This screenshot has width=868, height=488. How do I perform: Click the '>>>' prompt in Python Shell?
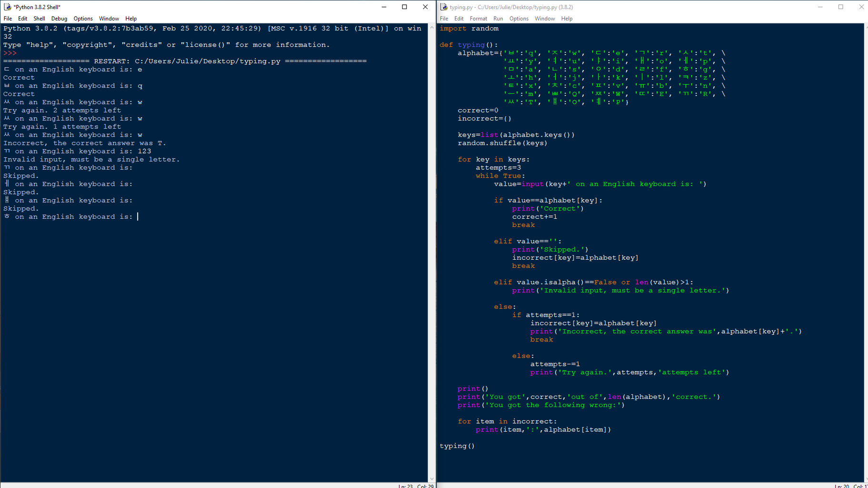pyautogui.click(x=10, y=53)
